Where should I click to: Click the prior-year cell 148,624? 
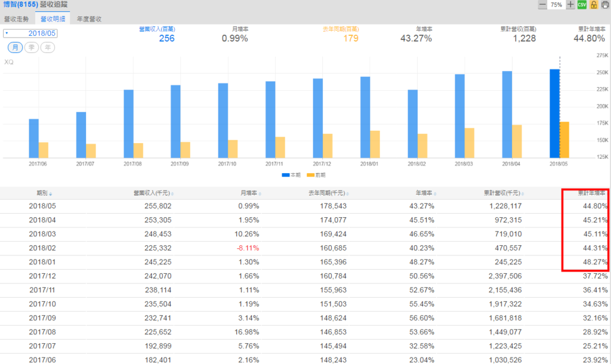coord(333,319)
